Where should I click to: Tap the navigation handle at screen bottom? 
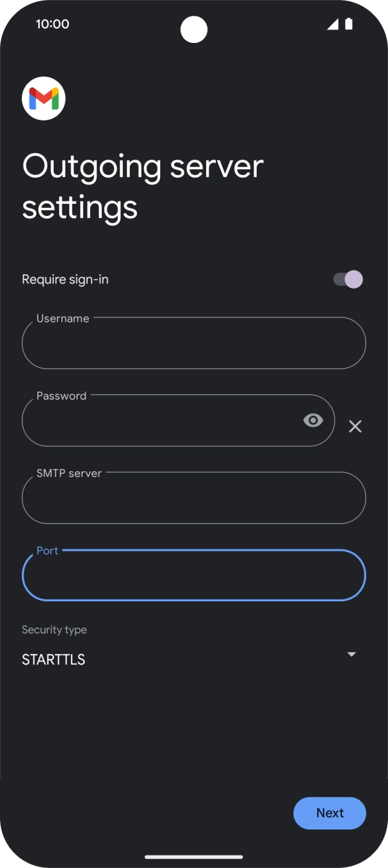pyautogui.click(x=194, y=856)
